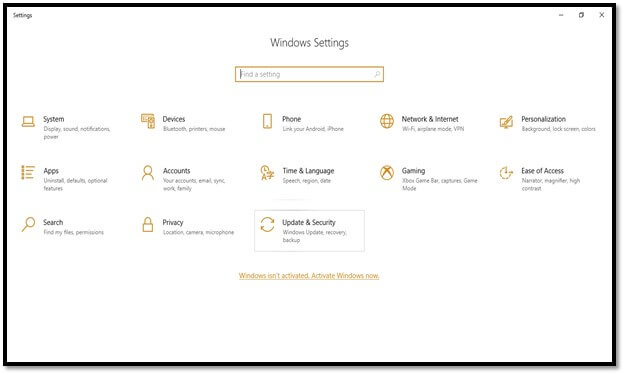This screenshot has height=375, width=625.
Task: Click the Phone title text
Action: click(x=291, y=119)
